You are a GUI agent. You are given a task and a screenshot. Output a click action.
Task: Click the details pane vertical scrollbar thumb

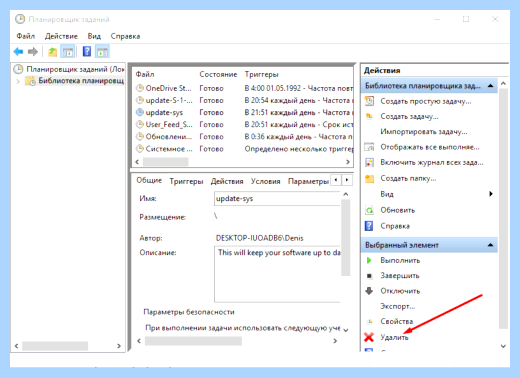point(346,237)
